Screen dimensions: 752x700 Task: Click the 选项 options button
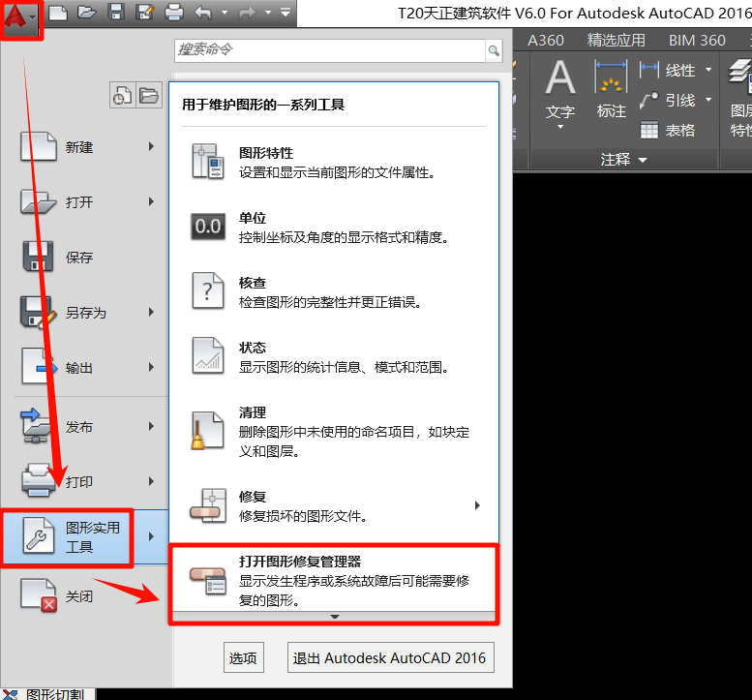[x=244, y=657]
